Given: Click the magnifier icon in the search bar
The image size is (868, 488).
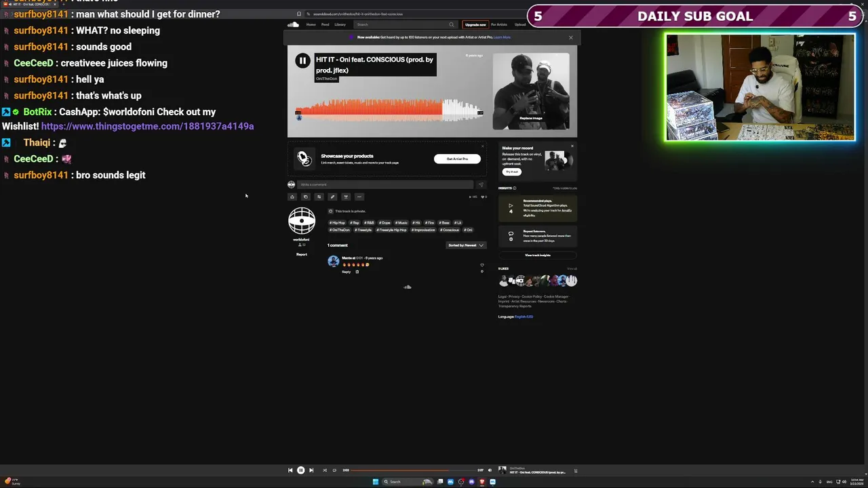Looking at the screenshot, I should pyautogui.click(x=452, y=24).
